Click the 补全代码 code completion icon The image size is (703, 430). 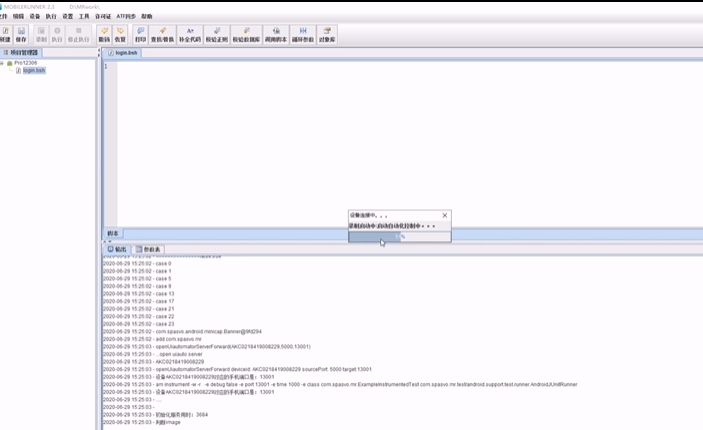(x=190, y=34)
